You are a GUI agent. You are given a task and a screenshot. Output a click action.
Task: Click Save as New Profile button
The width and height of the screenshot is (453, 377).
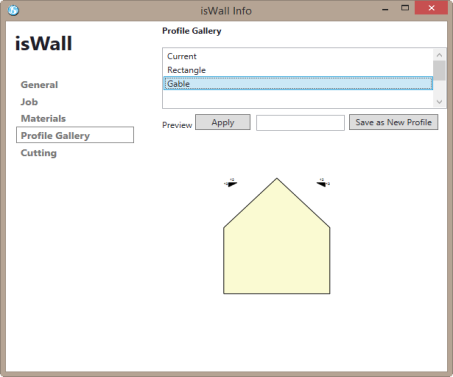[x=393, y=122]
